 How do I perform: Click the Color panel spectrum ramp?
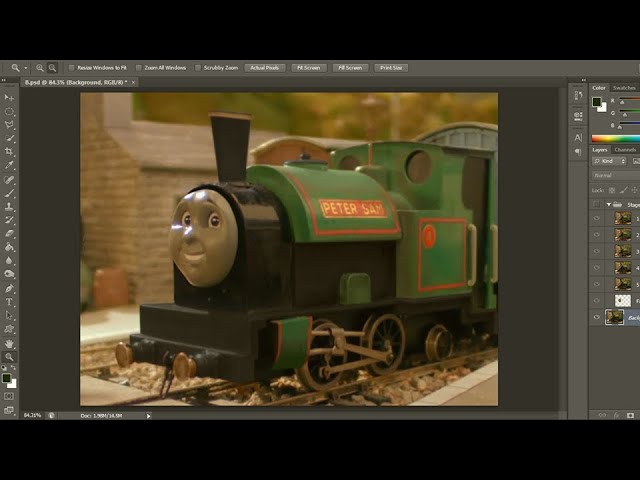616,139
